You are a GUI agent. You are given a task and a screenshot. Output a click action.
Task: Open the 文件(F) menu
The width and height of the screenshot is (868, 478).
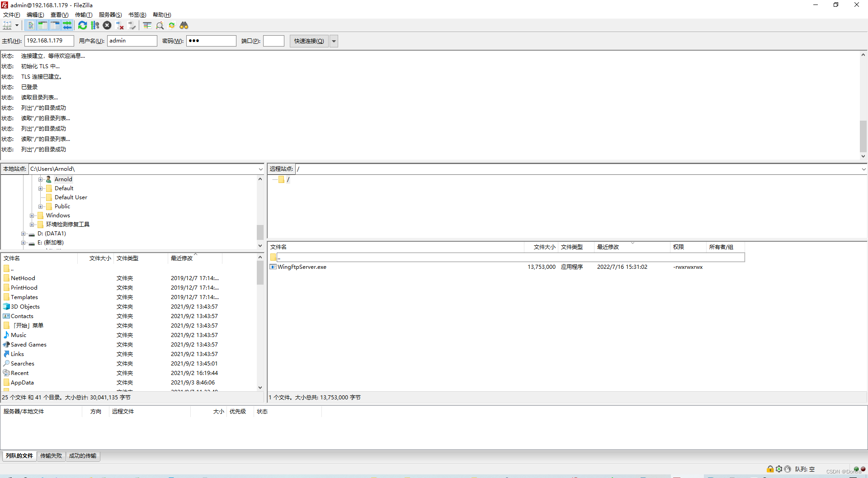pyautogui.click(x=11, y=15)
